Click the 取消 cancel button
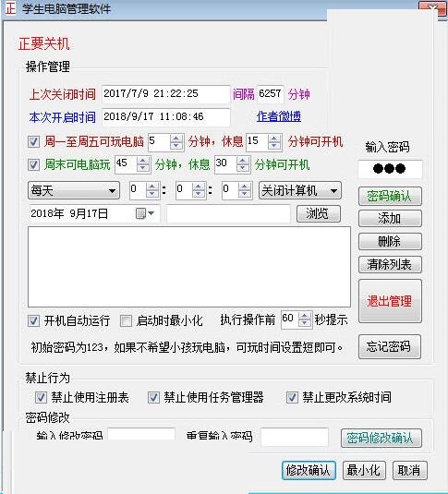The height and width of the screenshot is (494, 448). click(x=410, y=471)
